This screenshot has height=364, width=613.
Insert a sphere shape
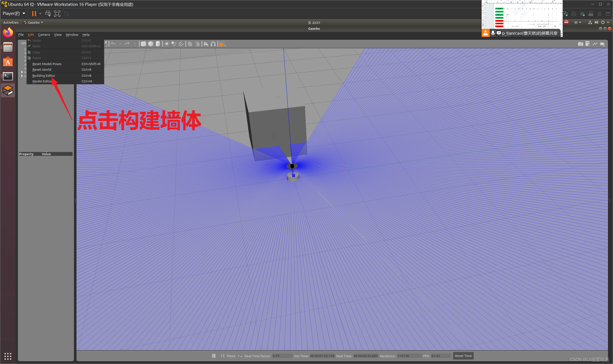click(151, 44)
